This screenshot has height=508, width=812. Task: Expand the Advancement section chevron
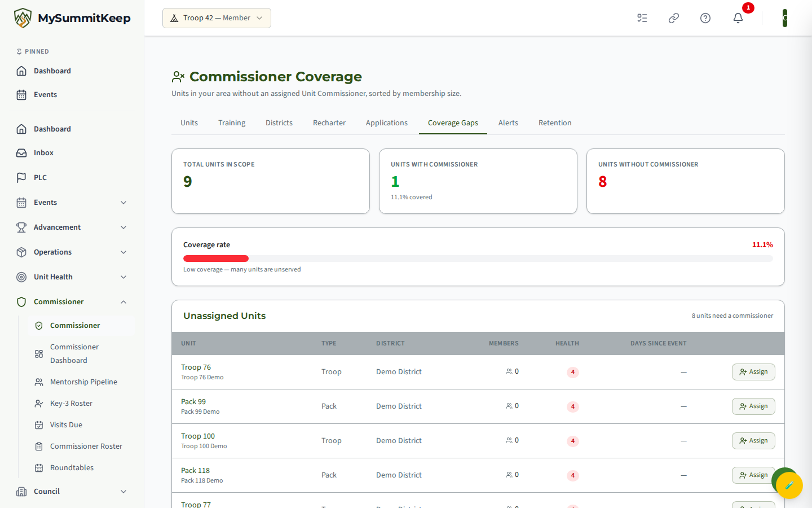pos(123,227)
